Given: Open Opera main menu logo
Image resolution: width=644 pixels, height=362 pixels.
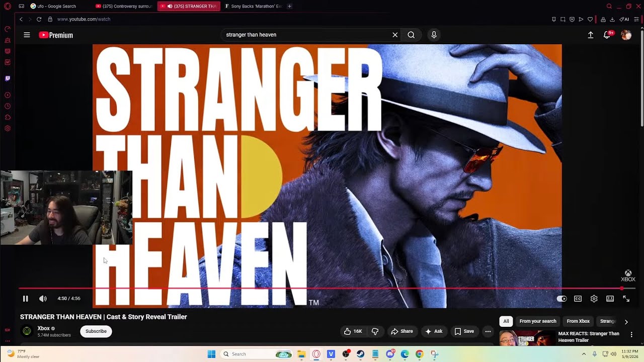Looking at the screenshot, I should (8, 6).
